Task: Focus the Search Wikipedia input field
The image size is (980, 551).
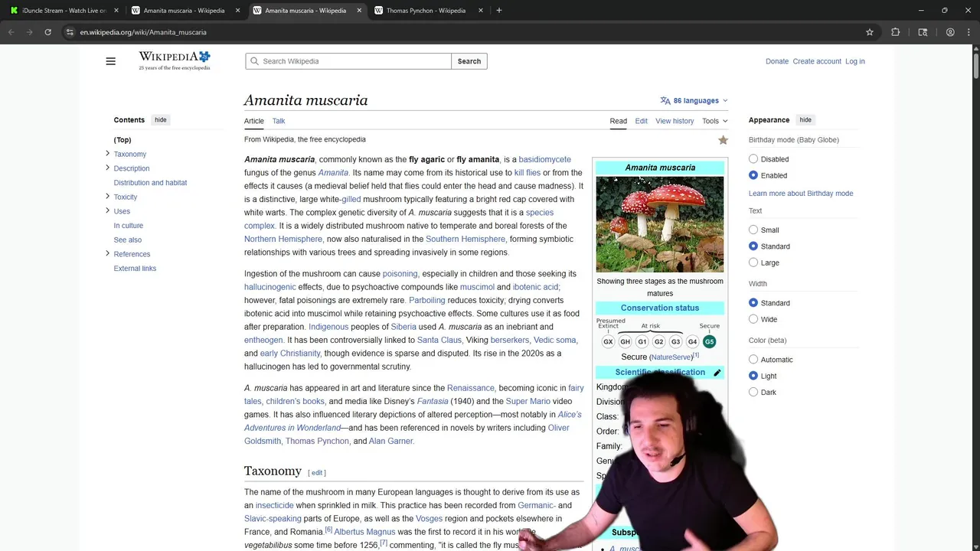Action: pyautogui.click(x=348, y=61)
